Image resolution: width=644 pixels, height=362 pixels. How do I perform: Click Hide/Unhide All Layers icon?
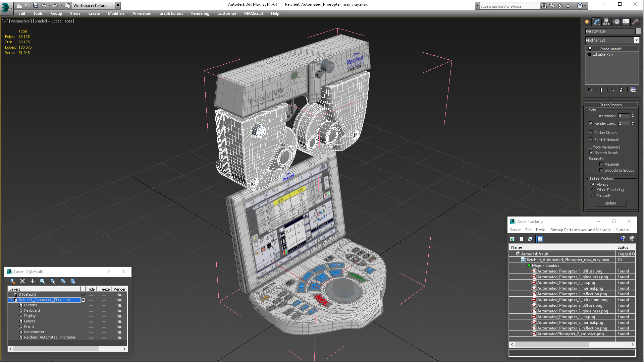[63, 281]
